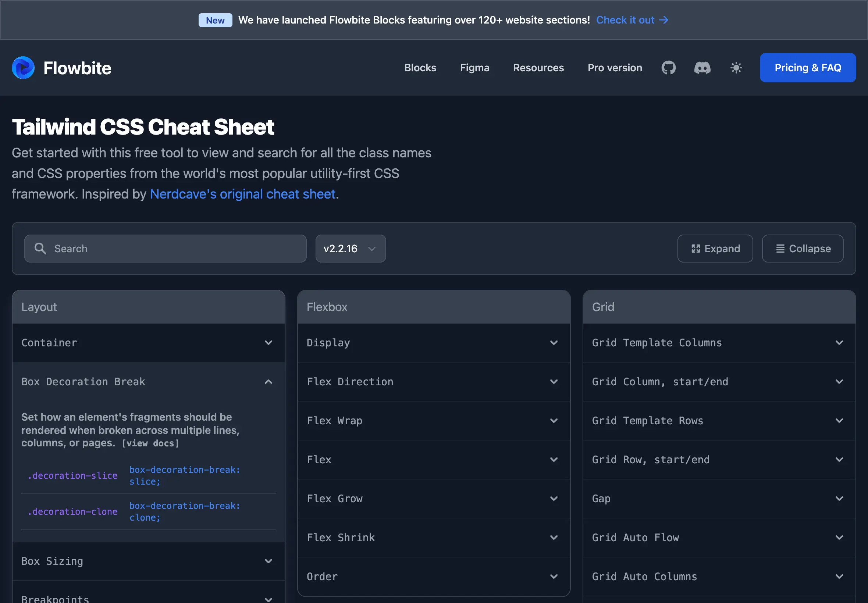Open the v2.2.16 version dropdown

(350, 249)
